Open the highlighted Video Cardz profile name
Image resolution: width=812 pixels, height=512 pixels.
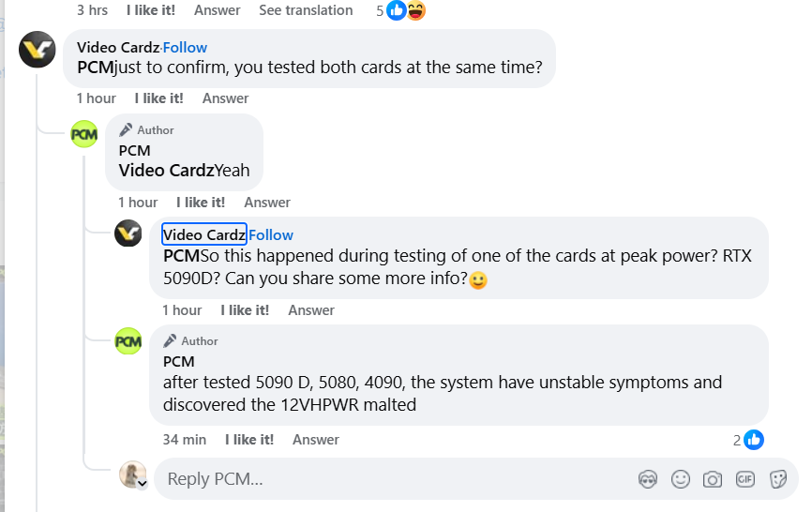pyautogui.click(x=204, y=234)
